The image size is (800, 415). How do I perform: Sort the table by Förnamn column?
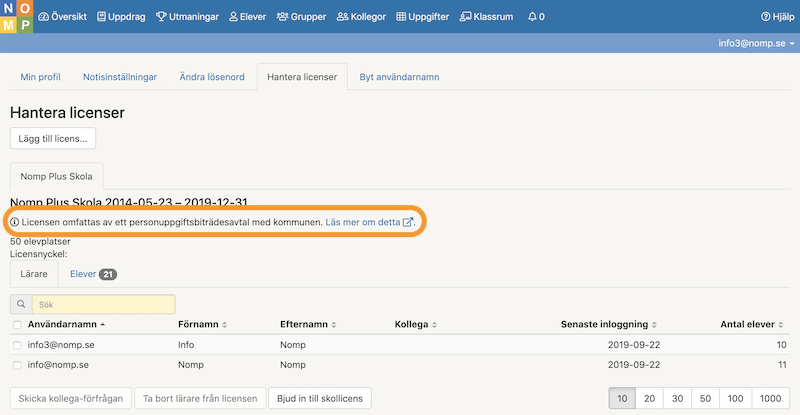(x=202, y=324)
